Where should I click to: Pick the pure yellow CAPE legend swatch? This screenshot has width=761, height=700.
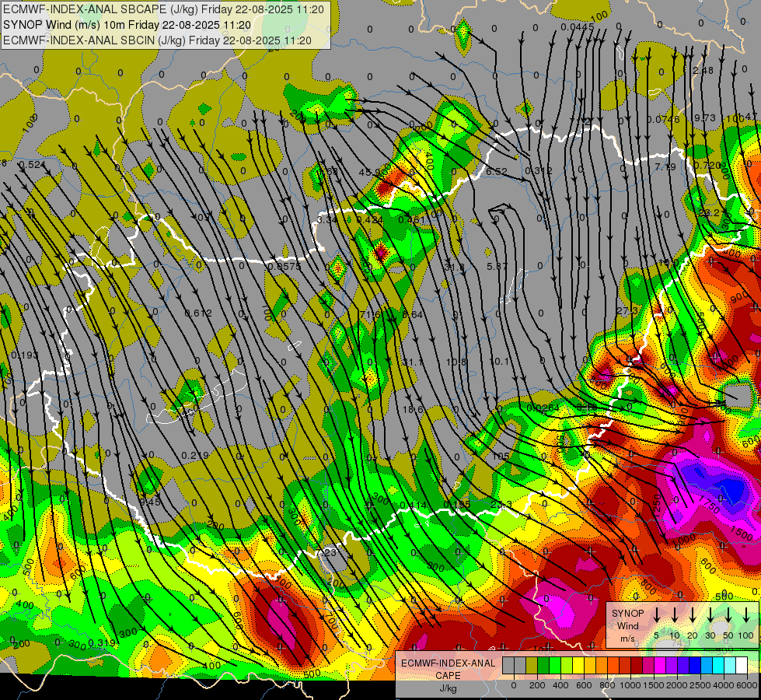point(578,665)
